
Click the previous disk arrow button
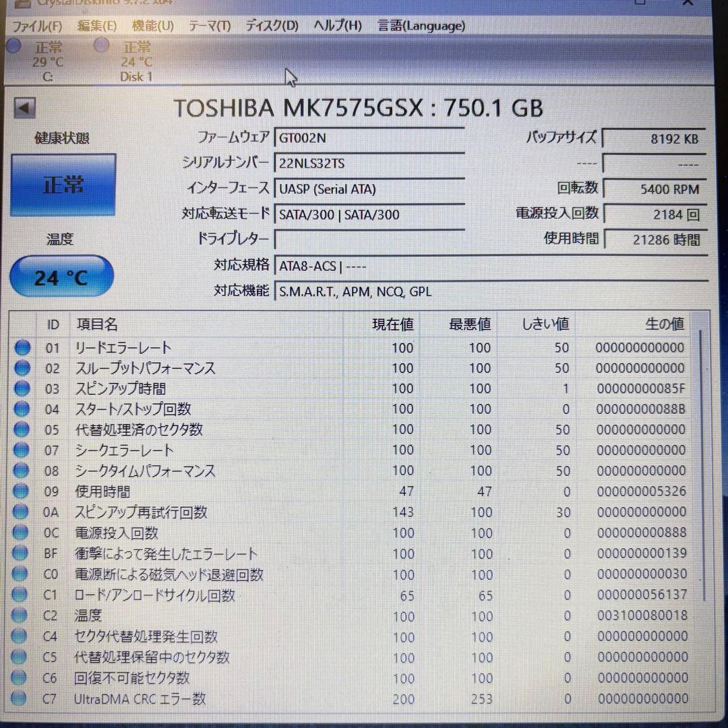tap(24, 108)
